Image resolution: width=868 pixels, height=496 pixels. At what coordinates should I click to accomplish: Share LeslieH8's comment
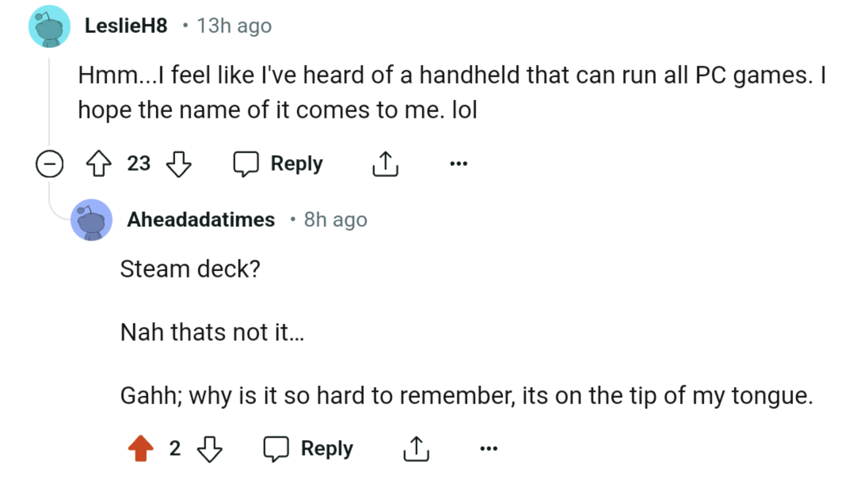[x=385, y=164]
